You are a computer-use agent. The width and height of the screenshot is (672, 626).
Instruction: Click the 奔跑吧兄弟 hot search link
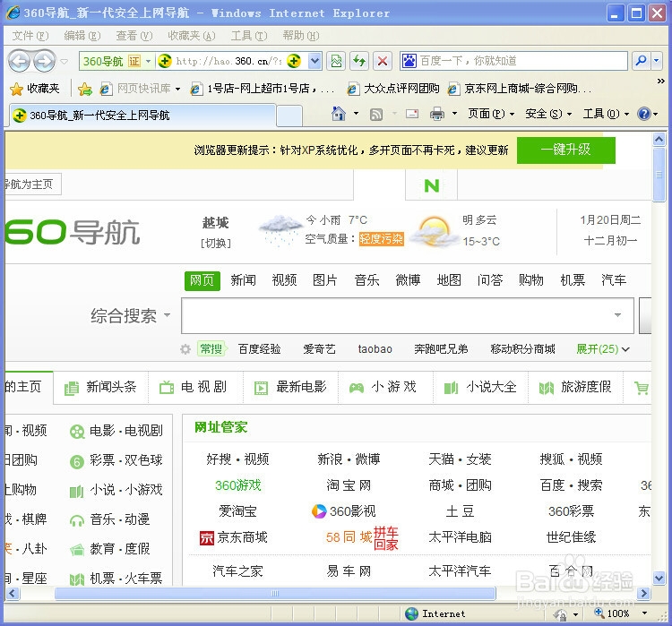click(441, 349)
